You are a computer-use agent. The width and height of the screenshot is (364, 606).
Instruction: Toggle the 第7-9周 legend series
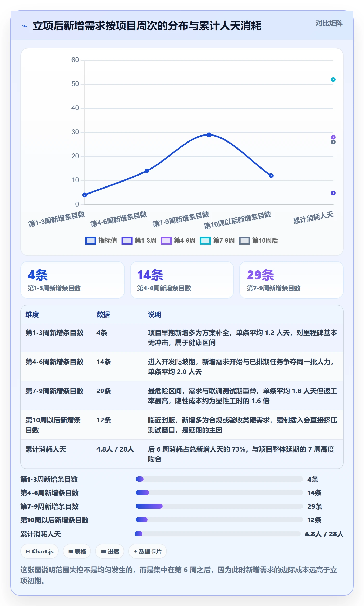(217, 241)
